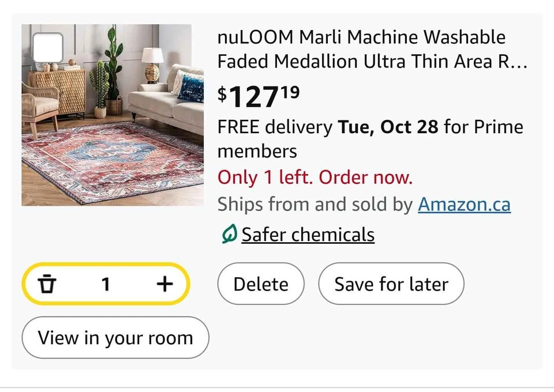Click the quantity number 1 in stepper
Viewport: 554px width, 392px height.
click(106, 284)
